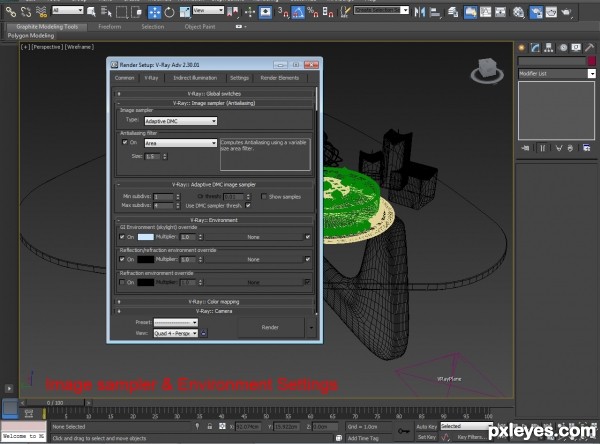600x444 pixels.
Task: Enable Refraction environment override On checkbox
Action: (122, 282)
